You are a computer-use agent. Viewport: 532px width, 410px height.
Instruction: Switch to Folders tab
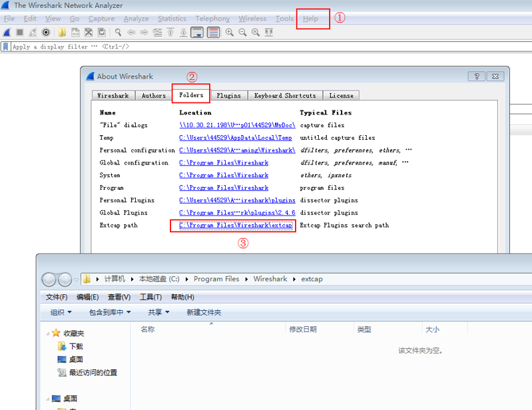(191, 95)
